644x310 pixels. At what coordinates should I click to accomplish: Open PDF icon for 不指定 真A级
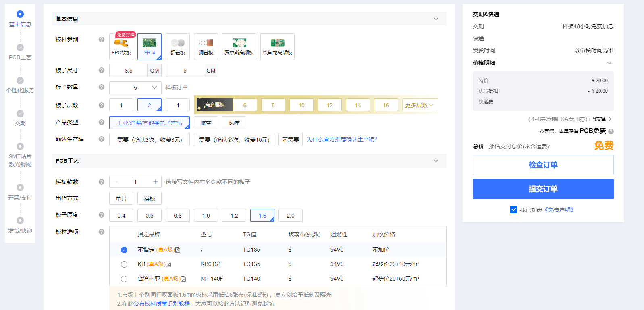click(178, 250)
